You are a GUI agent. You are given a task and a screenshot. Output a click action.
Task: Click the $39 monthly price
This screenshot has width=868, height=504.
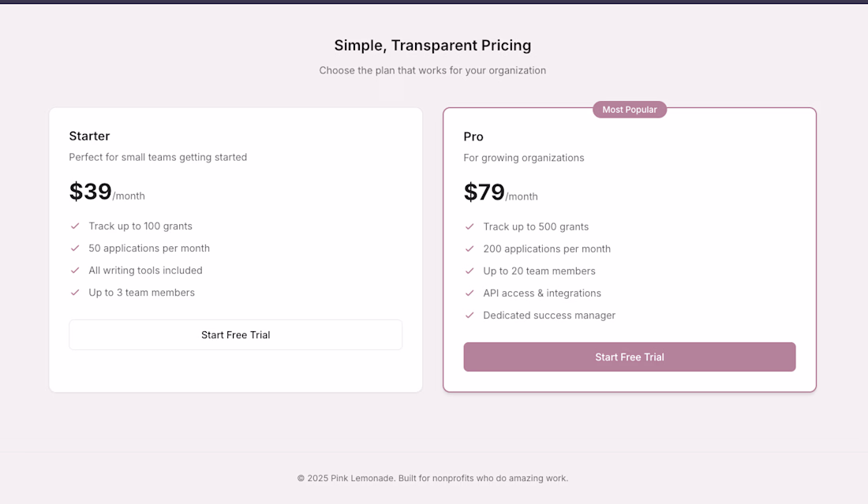pyautogui.click(x=91, y=192)
